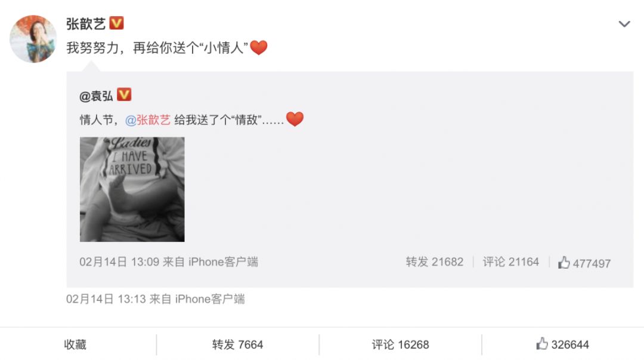Click the verified V badge beside 袁弘
Screen dimensions: 644x360
tap(124, 95)
